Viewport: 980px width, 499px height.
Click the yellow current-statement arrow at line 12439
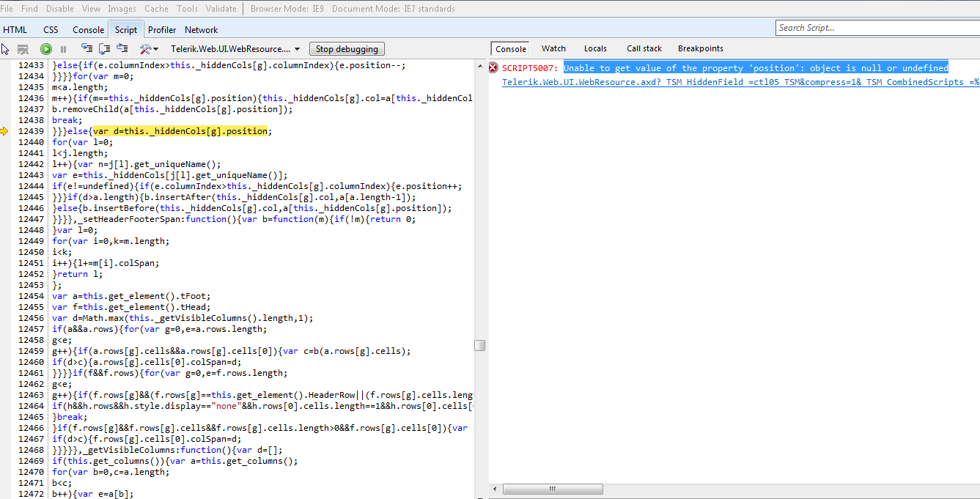click(5, 131)
